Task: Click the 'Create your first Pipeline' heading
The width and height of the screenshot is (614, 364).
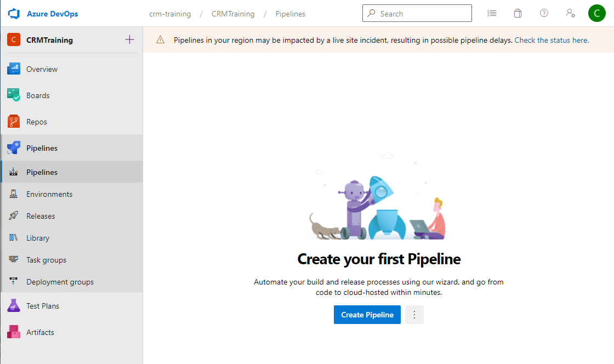Action: pos(379,259)
